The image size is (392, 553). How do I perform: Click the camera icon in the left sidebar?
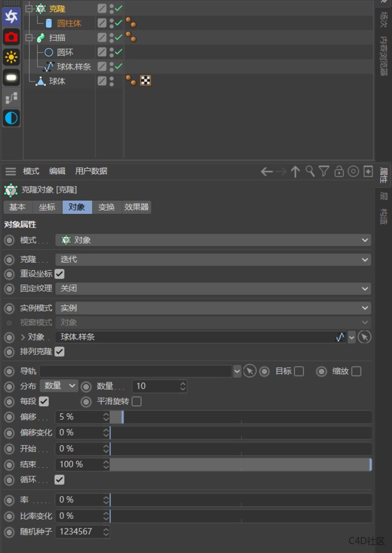coord(11,37)
